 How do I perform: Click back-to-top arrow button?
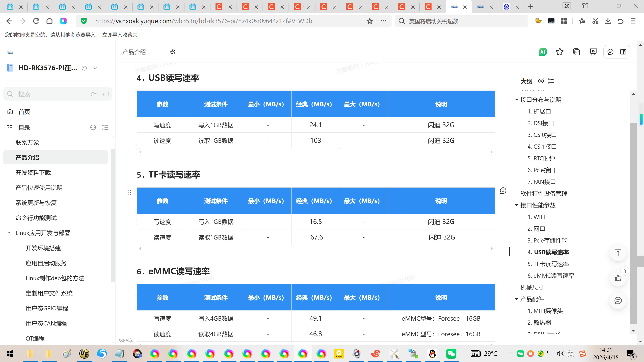click(x=618, y=253)
